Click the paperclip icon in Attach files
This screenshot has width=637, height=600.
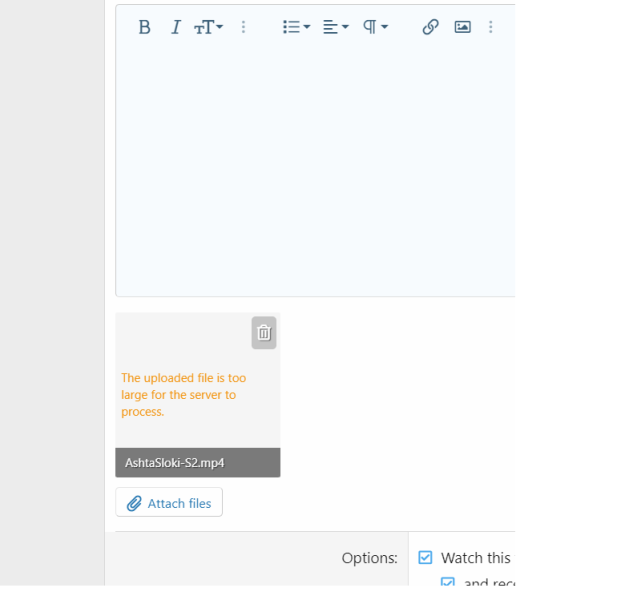(x=134, y=503)
